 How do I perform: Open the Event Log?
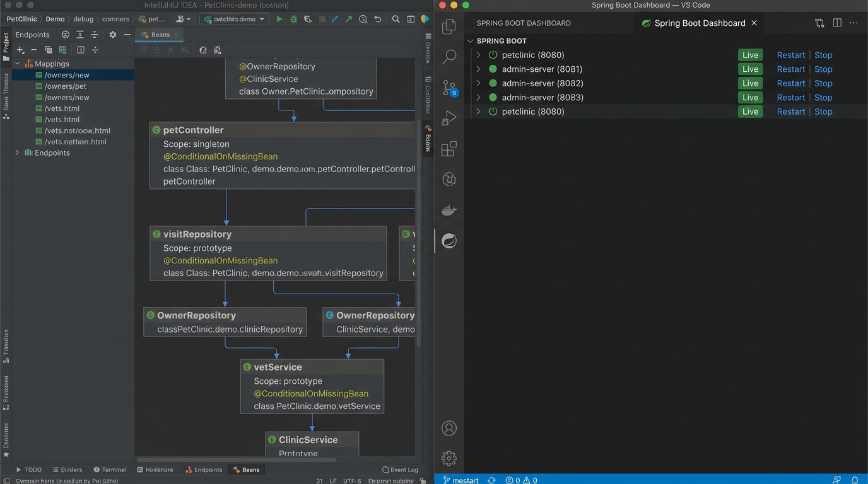click(x=401, y=470)
